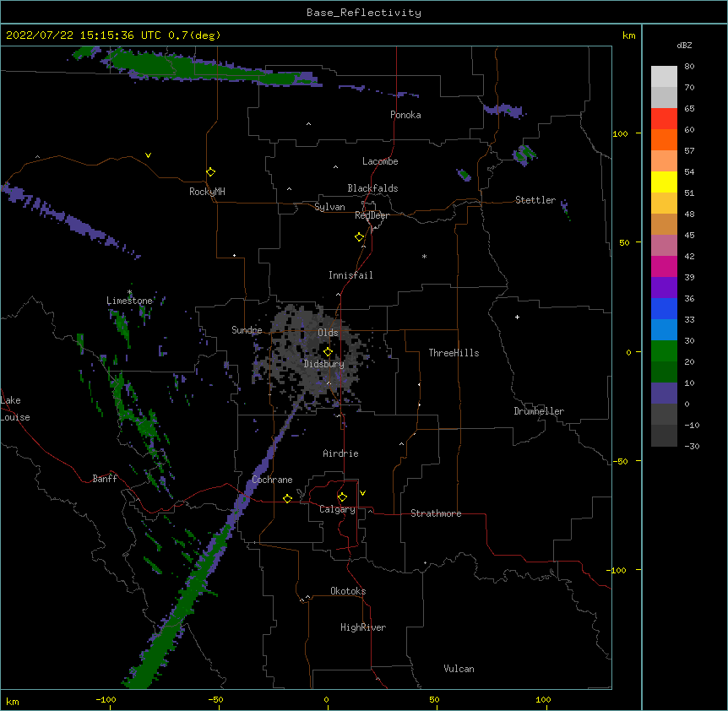Click the RedDeer city label
Viewport: 728px width, 711px height.
click(x=372, y=215)
